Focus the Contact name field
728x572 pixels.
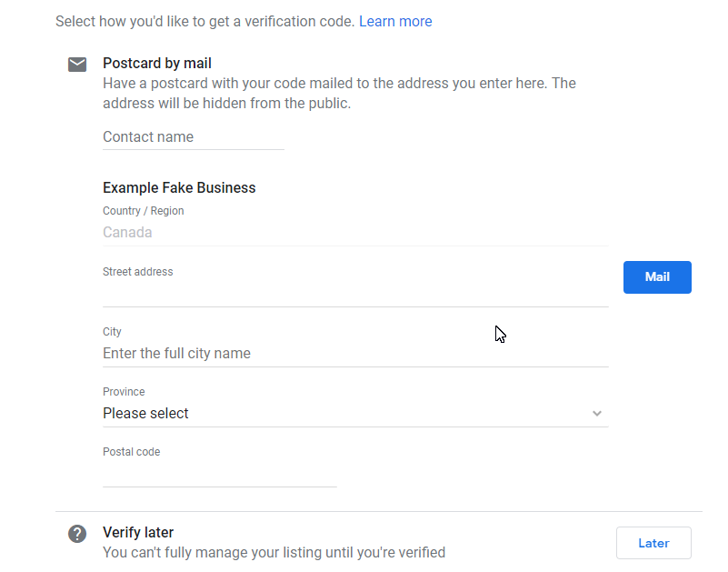194,137
